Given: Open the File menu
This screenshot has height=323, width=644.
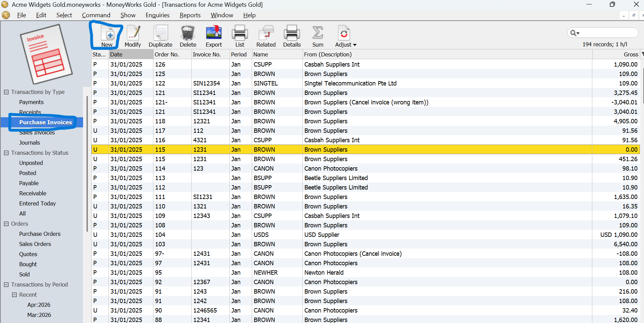Looking at the screenshot, I should pyautogui.click(x=22, y=15).
